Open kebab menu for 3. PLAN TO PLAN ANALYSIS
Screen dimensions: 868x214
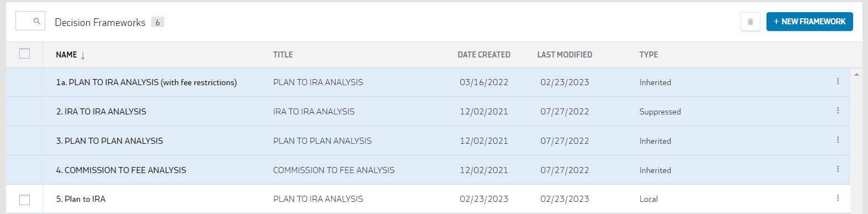(x=838, y=140)
